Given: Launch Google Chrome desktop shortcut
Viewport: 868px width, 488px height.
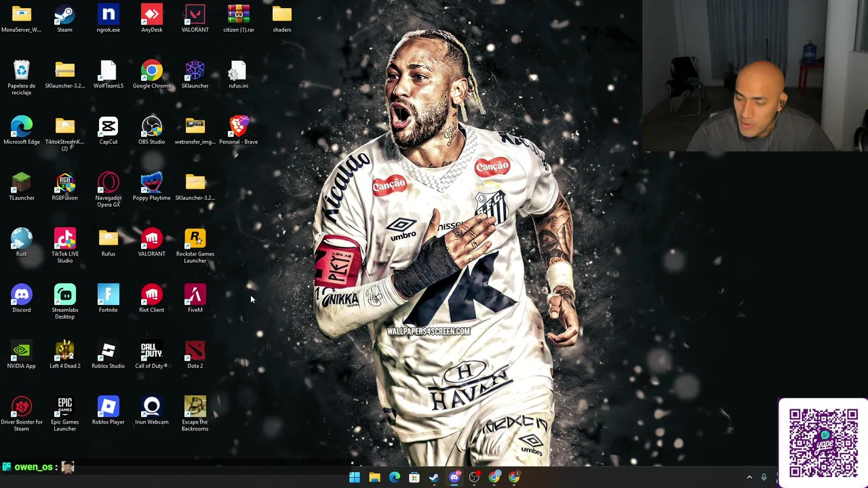Looking at the screenshot, I should (x=151, y=75).
